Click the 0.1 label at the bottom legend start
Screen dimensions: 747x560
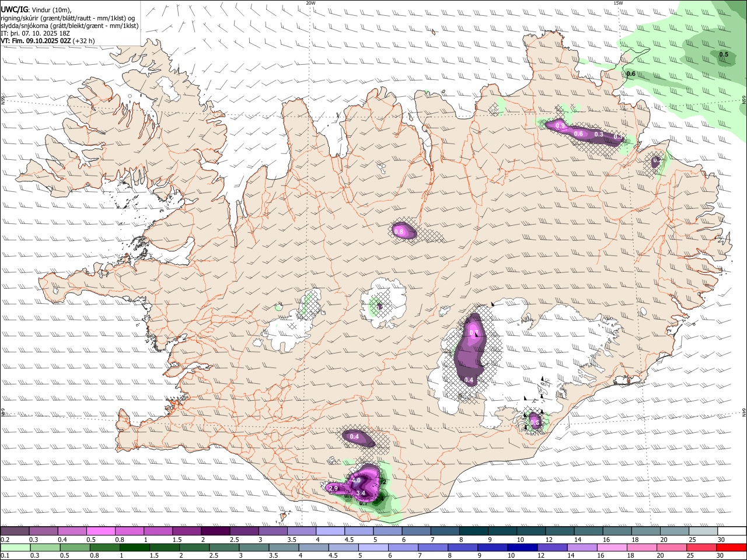[5, 555]
